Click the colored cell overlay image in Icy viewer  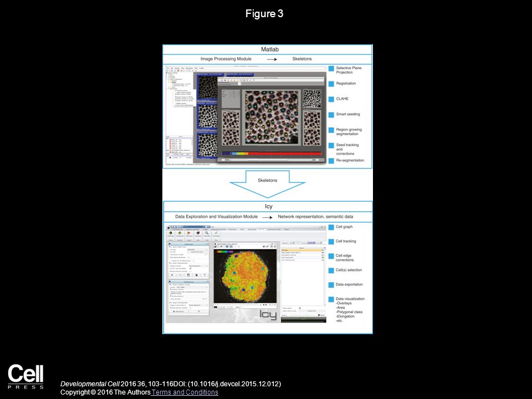(245, 276)
